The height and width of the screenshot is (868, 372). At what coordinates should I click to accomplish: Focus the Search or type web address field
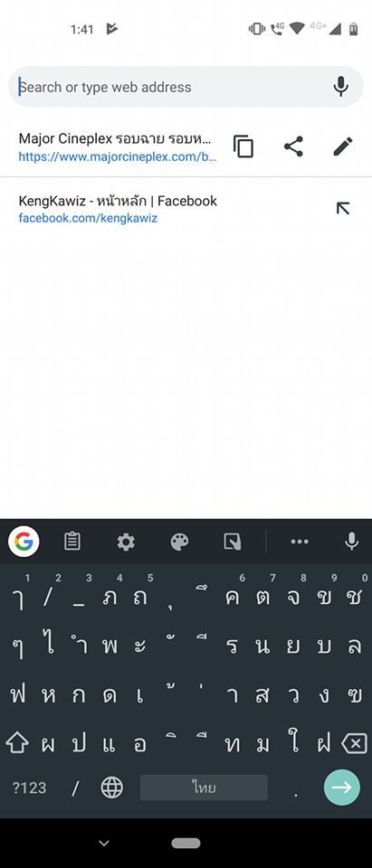point(172,87)
